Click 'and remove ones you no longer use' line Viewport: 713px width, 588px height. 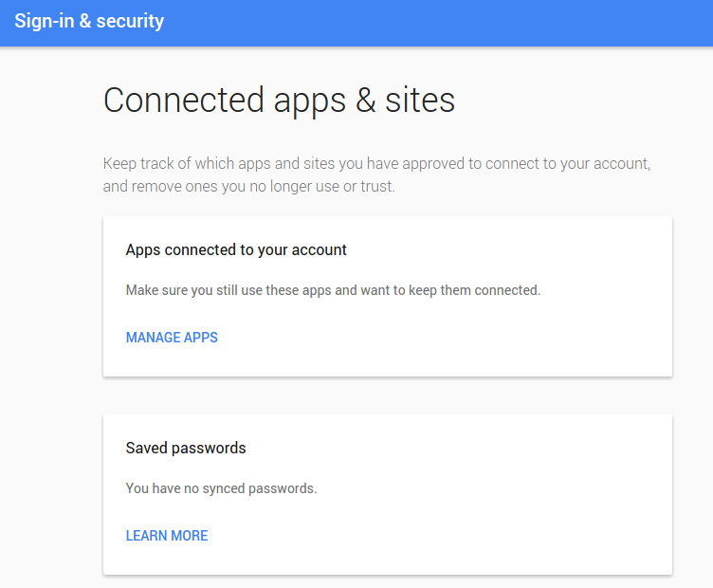click(x=248, y=187)
